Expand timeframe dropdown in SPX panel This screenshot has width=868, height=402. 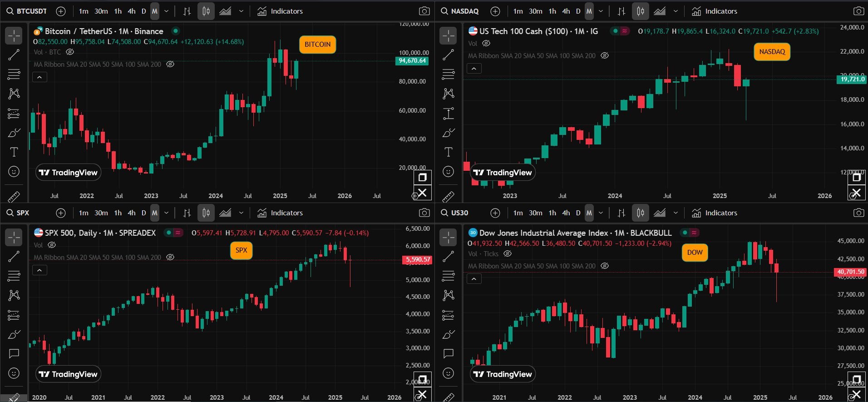pos(166,213)
